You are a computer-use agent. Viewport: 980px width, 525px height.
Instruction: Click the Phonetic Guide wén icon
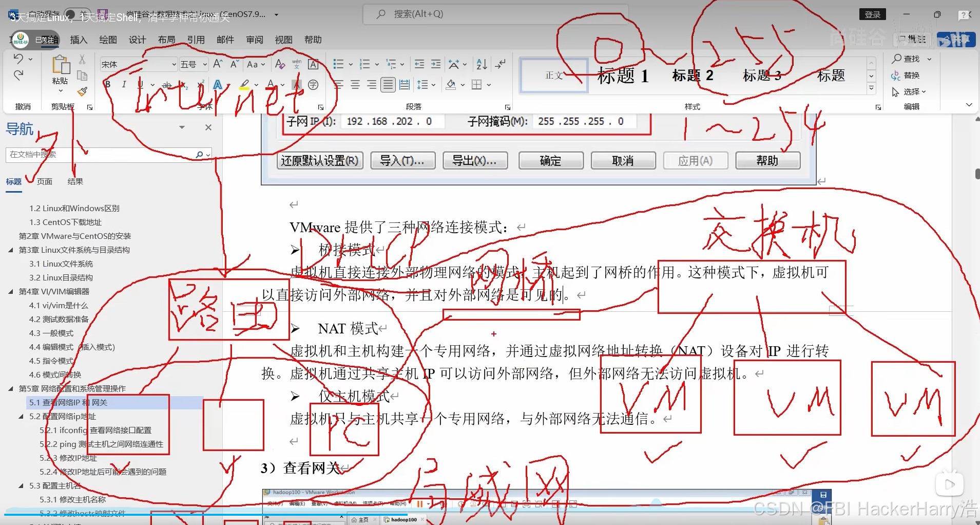[297, 64]
